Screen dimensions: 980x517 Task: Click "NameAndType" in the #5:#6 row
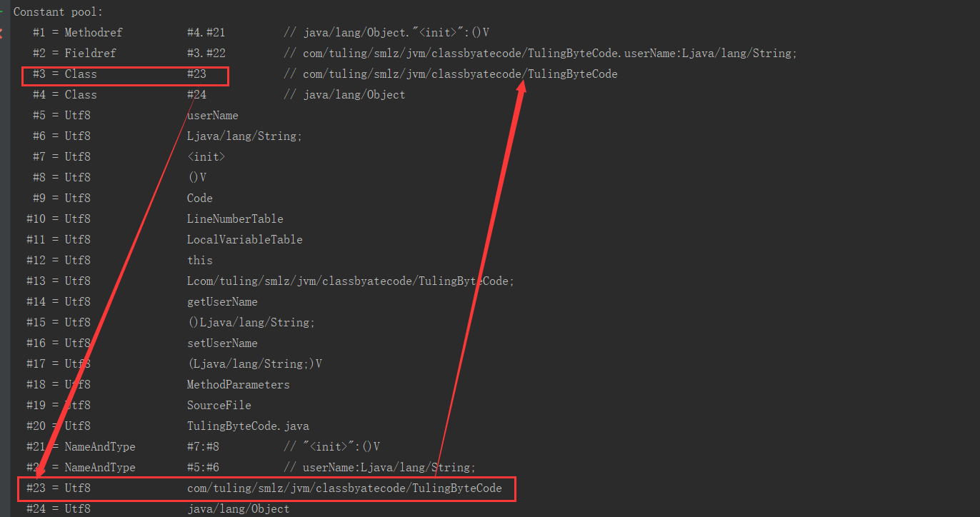(100, 467)
